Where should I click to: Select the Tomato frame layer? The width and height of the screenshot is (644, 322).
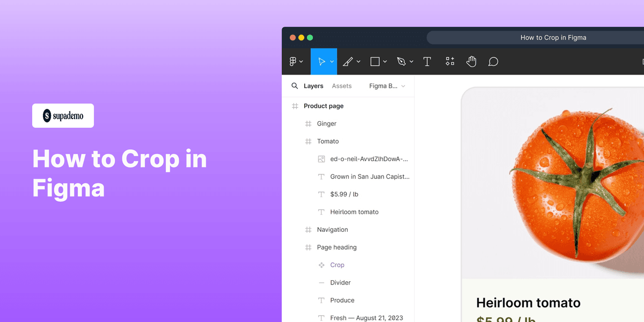[x=328, y=141]
